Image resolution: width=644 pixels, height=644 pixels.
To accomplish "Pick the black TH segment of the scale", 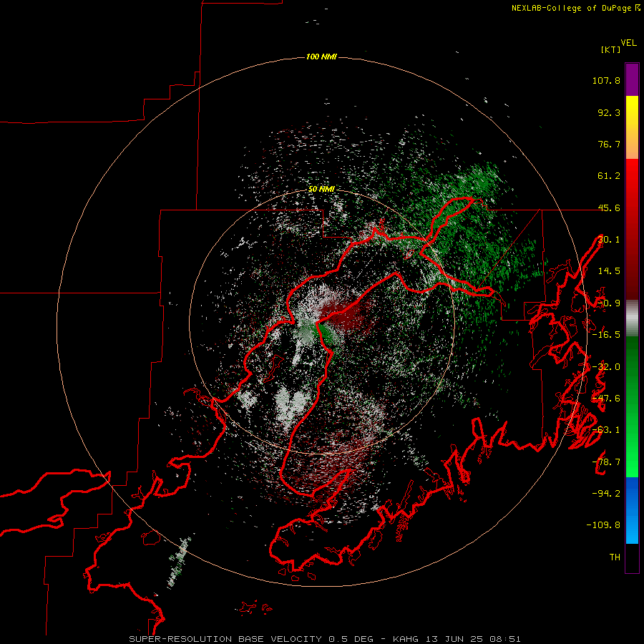I will click(632, 558).
